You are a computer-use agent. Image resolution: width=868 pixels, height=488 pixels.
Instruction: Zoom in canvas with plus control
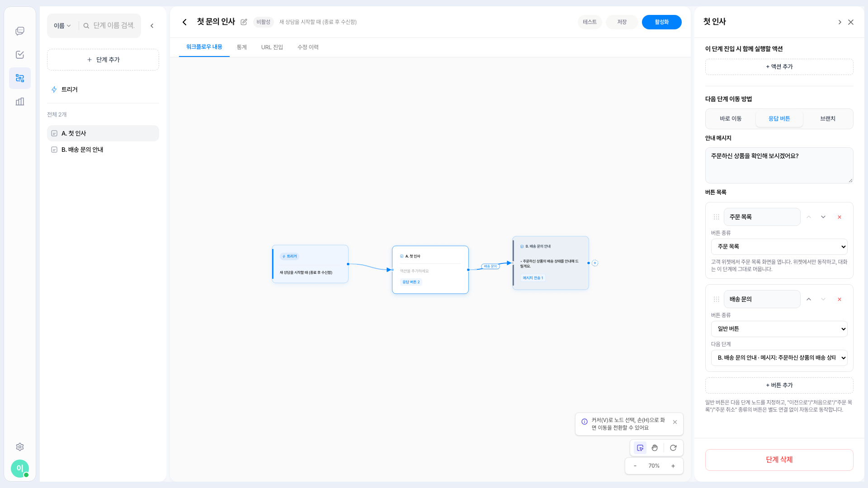coord(673,466)
